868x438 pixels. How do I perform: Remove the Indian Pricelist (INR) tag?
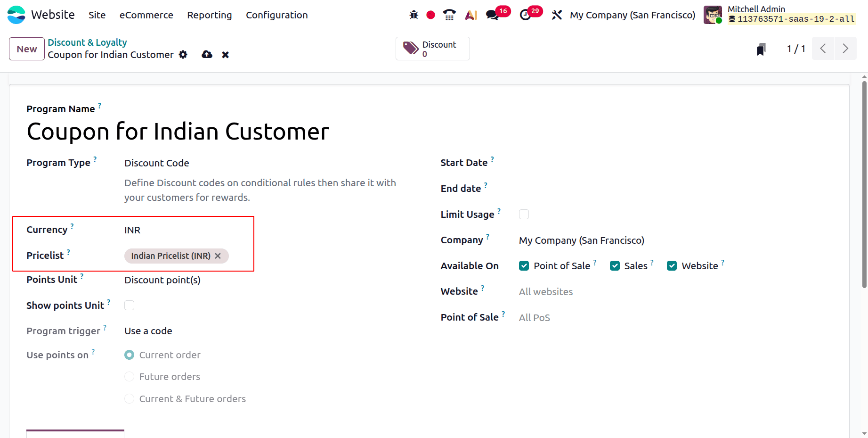218,256
